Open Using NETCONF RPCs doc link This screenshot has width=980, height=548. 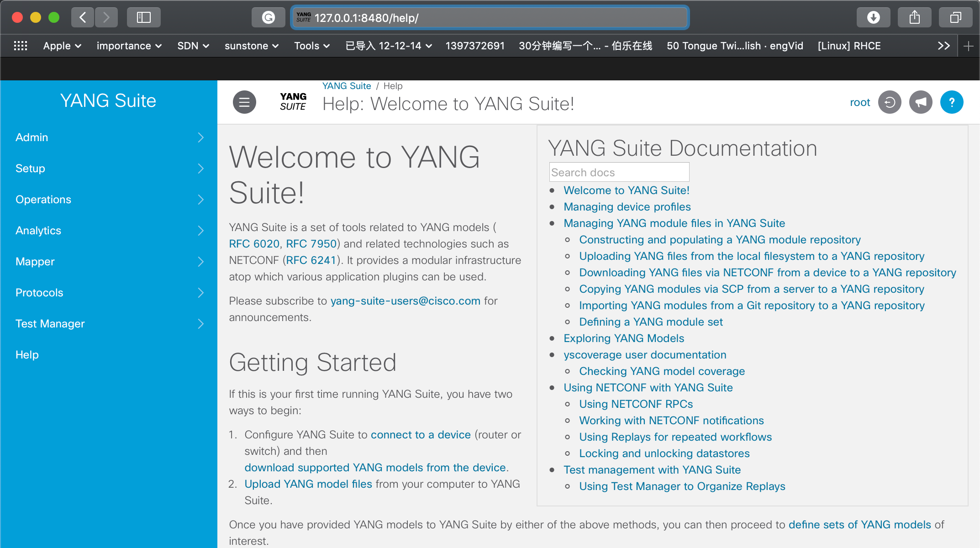(x=636, y=404)
